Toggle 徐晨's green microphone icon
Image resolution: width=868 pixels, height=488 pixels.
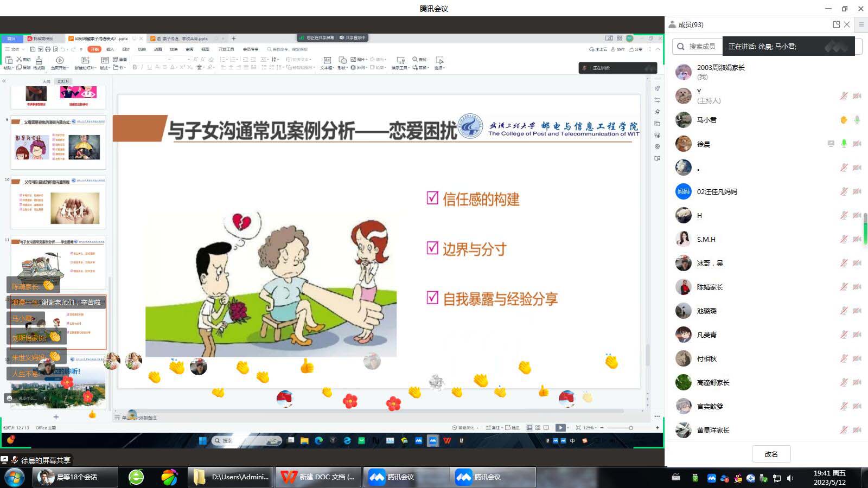844,144
